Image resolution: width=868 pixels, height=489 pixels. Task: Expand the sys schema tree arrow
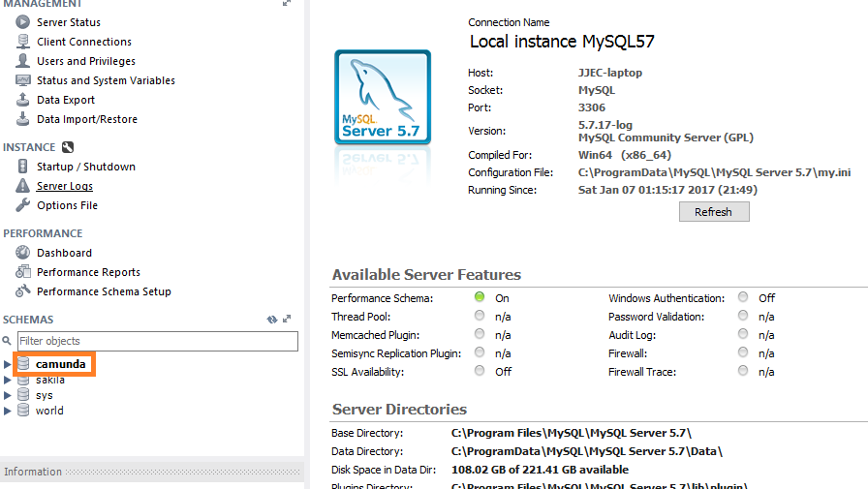pos(7,395)
